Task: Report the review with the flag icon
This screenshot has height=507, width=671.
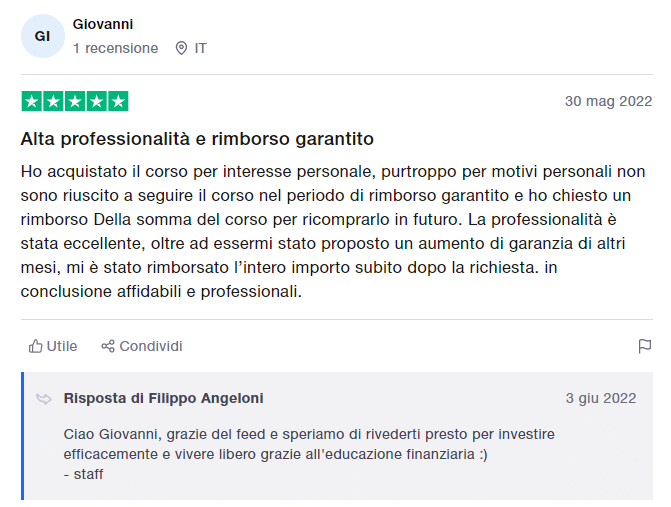Action: [645, 346]
